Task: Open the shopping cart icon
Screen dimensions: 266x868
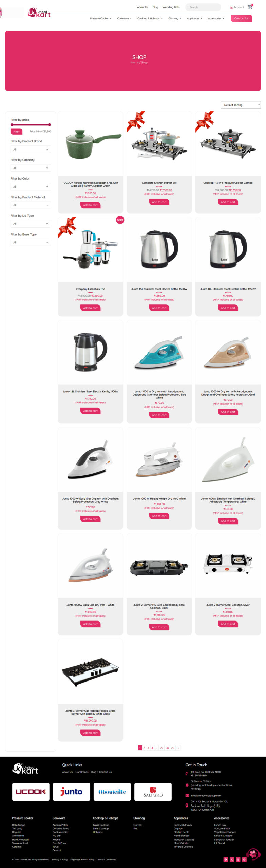Action: (250, 7)
